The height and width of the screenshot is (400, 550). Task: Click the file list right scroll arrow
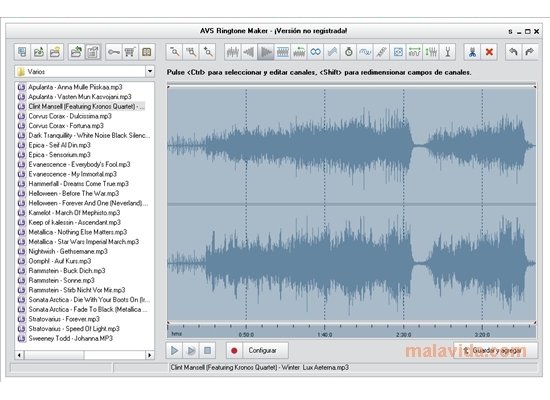(x=150, y=355)
